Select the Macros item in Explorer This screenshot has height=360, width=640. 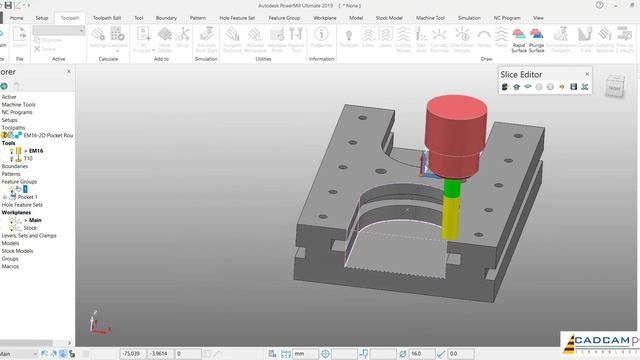[x=10, y=266]
